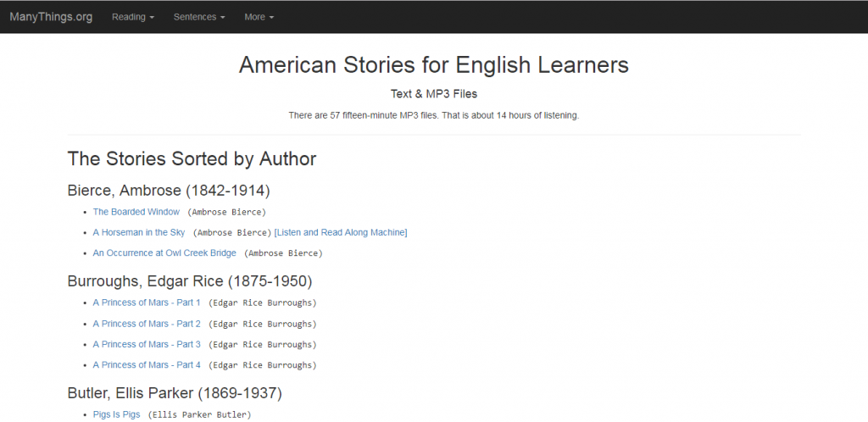868x422 pixels.
Task: Click the American Stories for English Learners heading
Action: tap(434, 65)
